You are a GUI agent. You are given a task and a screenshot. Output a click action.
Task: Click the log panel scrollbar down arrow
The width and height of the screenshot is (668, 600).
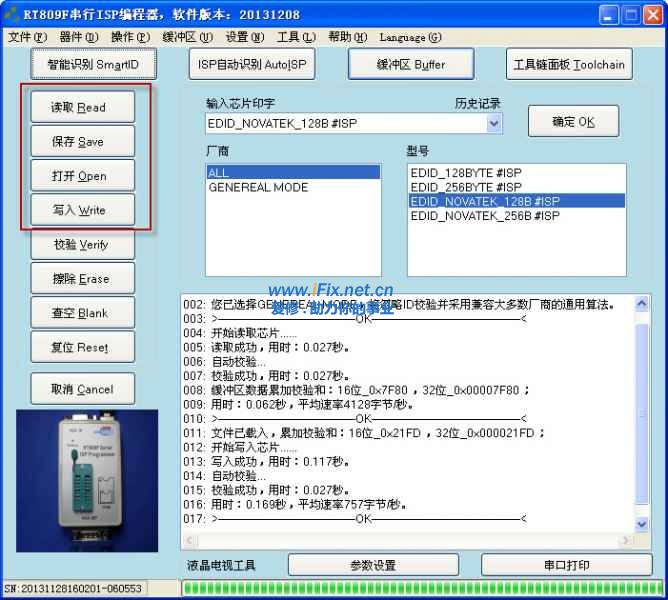642,524
